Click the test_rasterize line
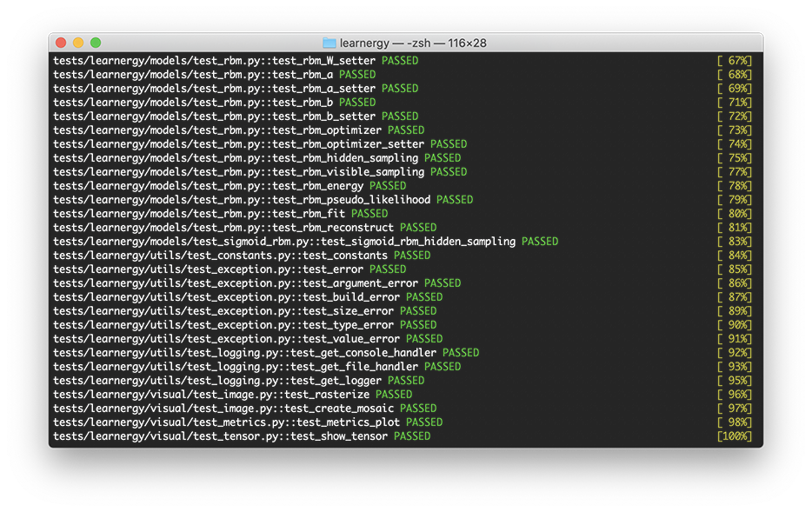812x512 pixels. coord(232,395)
